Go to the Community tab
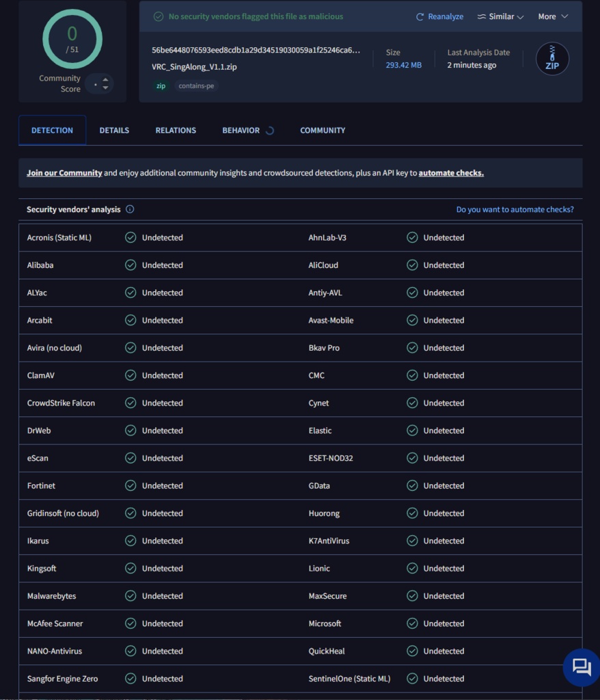 323,131
